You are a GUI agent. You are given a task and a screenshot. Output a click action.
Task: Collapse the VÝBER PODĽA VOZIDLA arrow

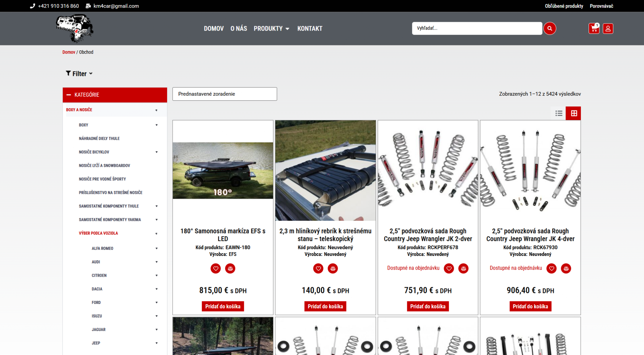pyautogui.click(x=156, y=233)
